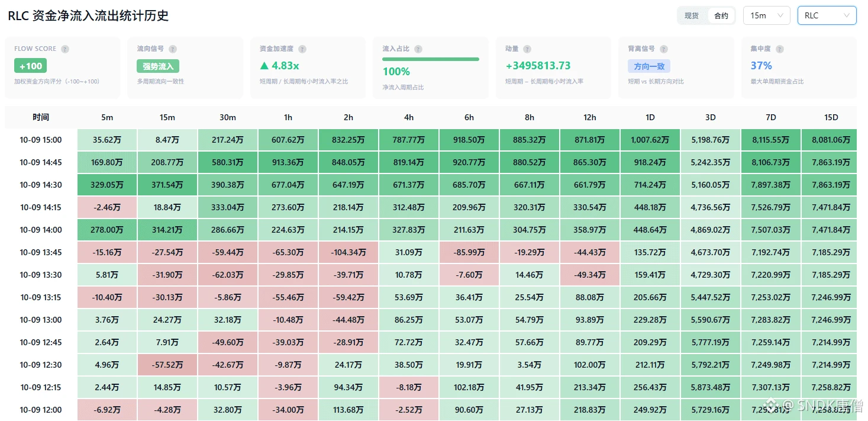Open the help icon next to 动量

pyautogui.click(x=527, y=49)
